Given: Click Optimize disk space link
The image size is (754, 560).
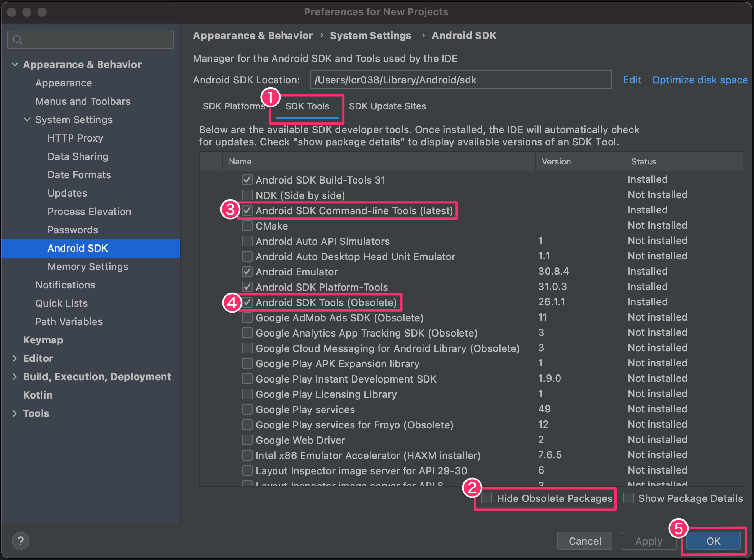Looking at the screenshot, I should pos(700,80).
